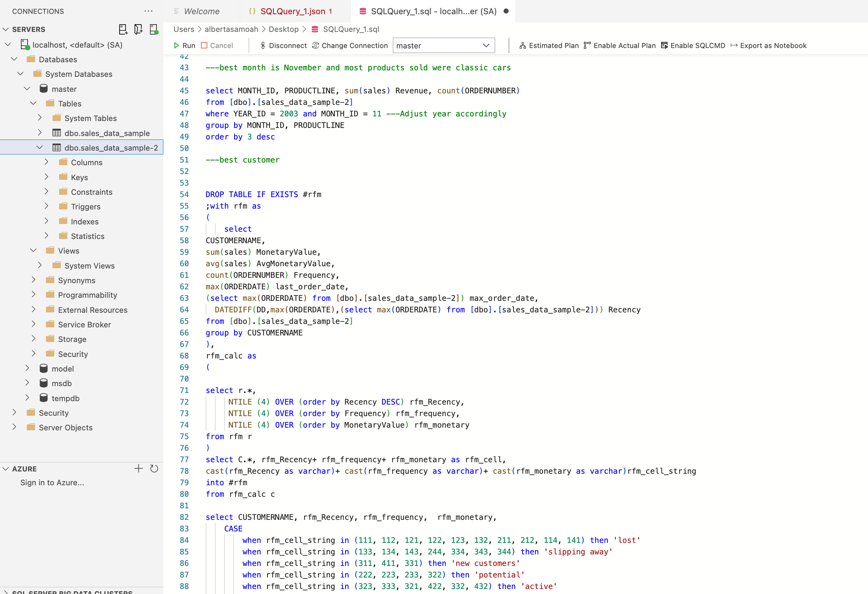Click the Run button to execute the query
The height and width of the screenshot is (594, 868).
(185, 45)
